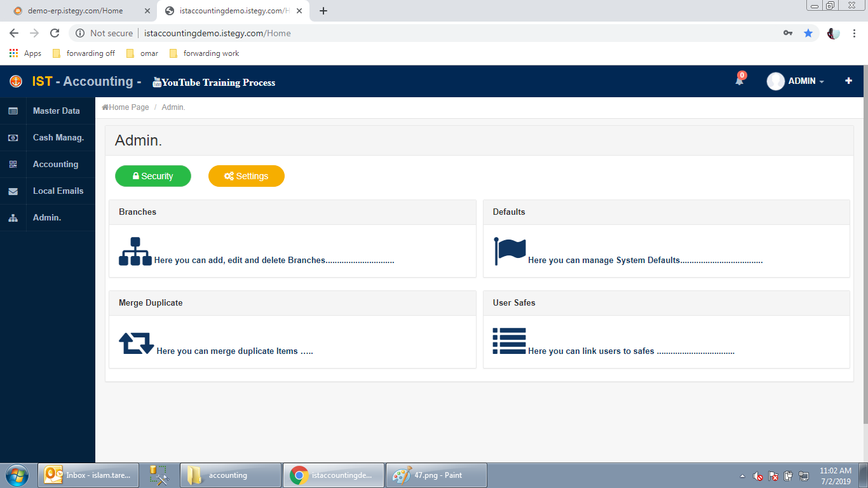Click the Accounting QR-style sidebar icon
Image resolution: width=868 pixels, height=488 pixels.
click(13, 165)
